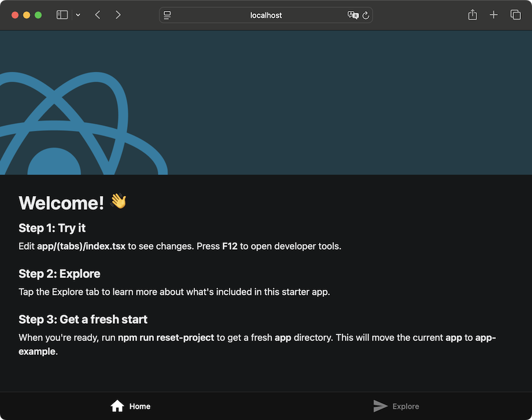Click the house icon in tab bar
Viewport: 532px width, 420px height.
pyautogui.click(x=117, y=406)
